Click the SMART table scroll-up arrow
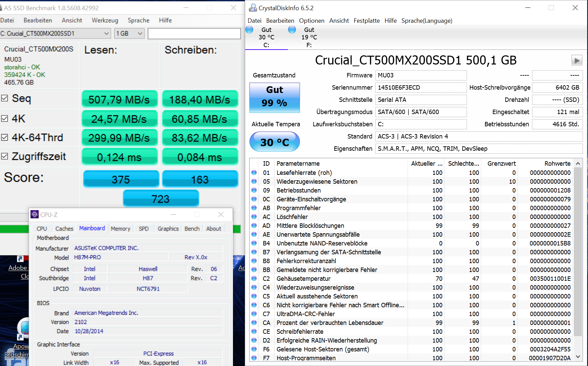The image size is (588, 366). 578,163
